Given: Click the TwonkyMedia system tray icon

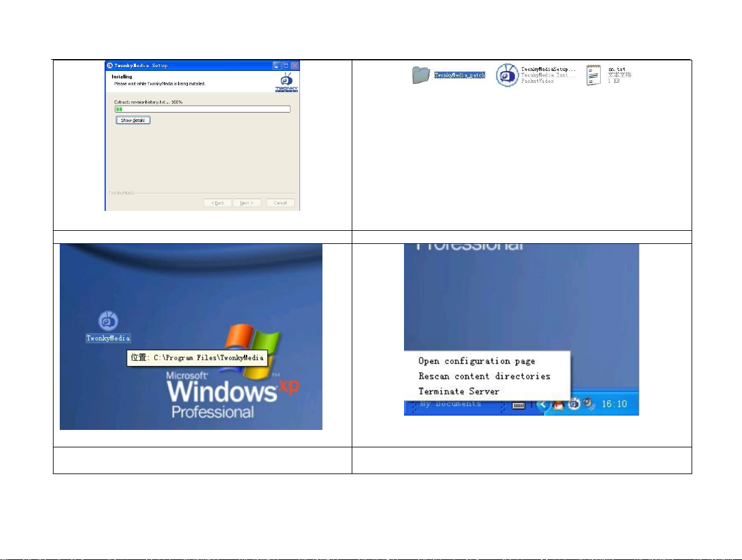Looking at the screenshot, I should (x=574, y=404).
